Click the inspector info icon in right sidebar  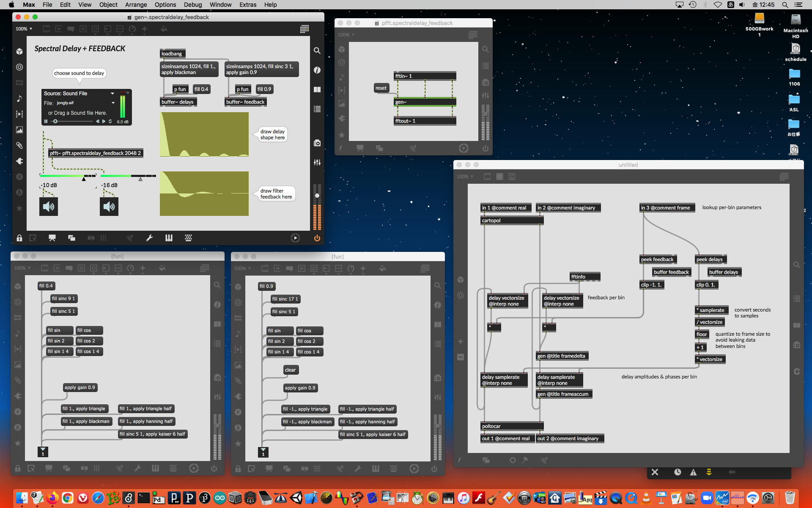317,70
